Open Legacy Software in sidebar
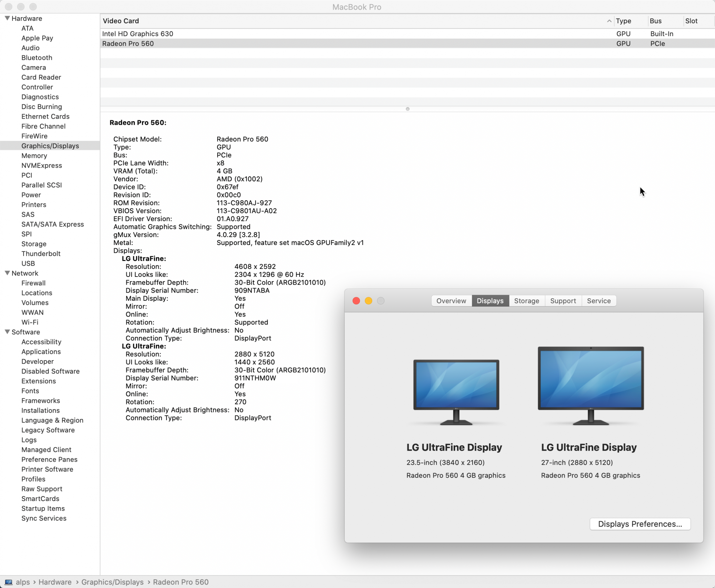This screenshot has height=588, width=715. (48, 430)
